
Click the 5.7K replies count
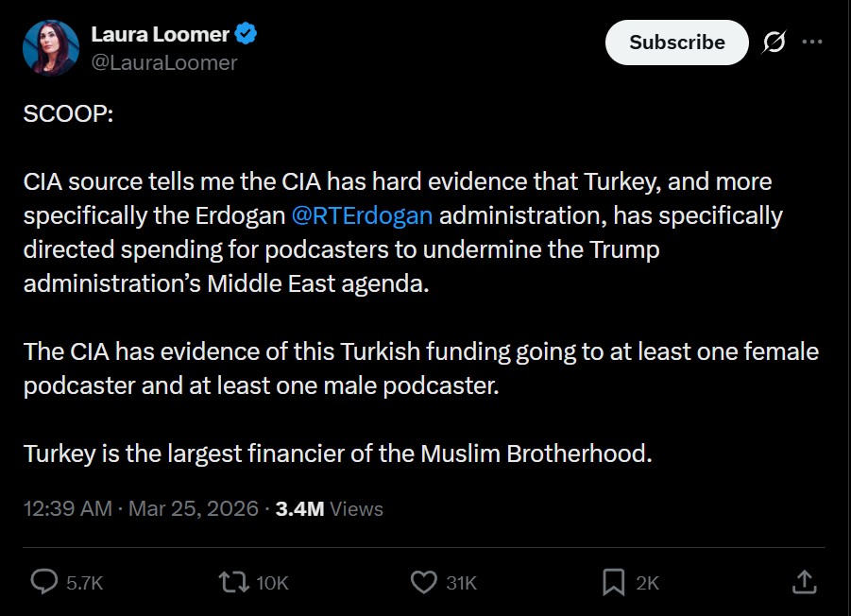point(84,583)
